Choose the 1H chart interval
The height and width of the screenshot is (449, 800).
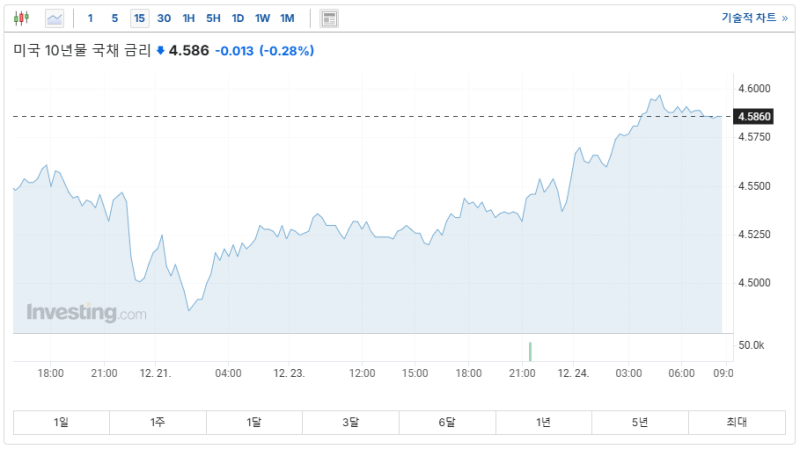pos(189,18)
